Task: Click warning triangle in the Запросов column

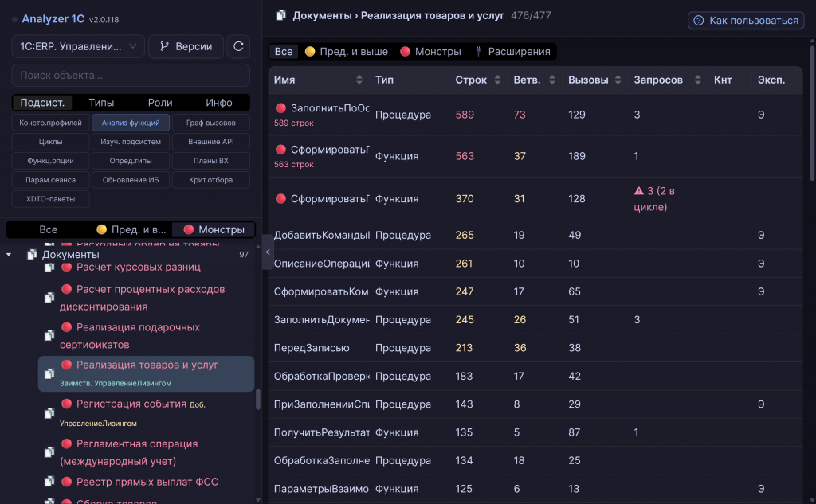Action: [x=639, y=191]
